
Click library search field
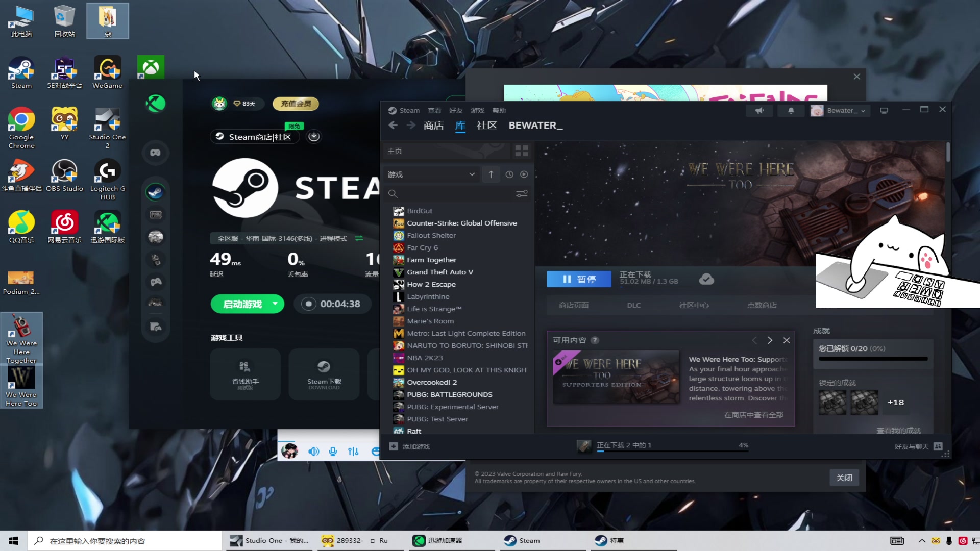tap(451, 194)
